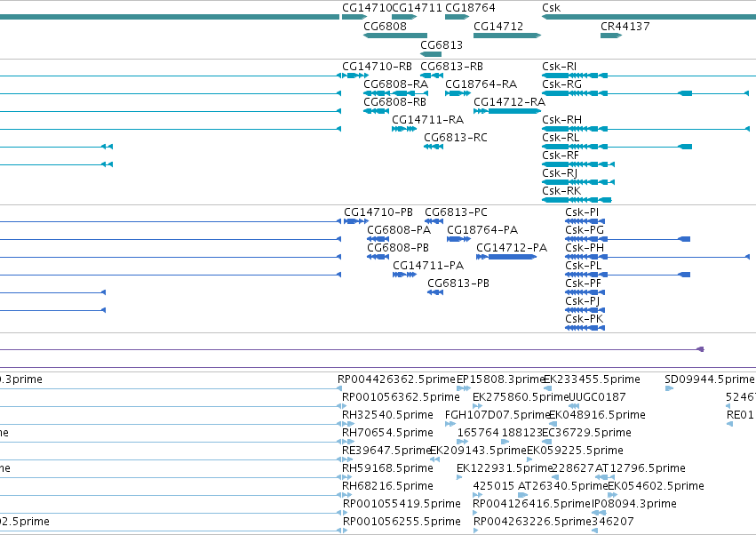Click protein CG6808-PA
The width and height of the screenshot is (756, 535).
pos(399,230)
